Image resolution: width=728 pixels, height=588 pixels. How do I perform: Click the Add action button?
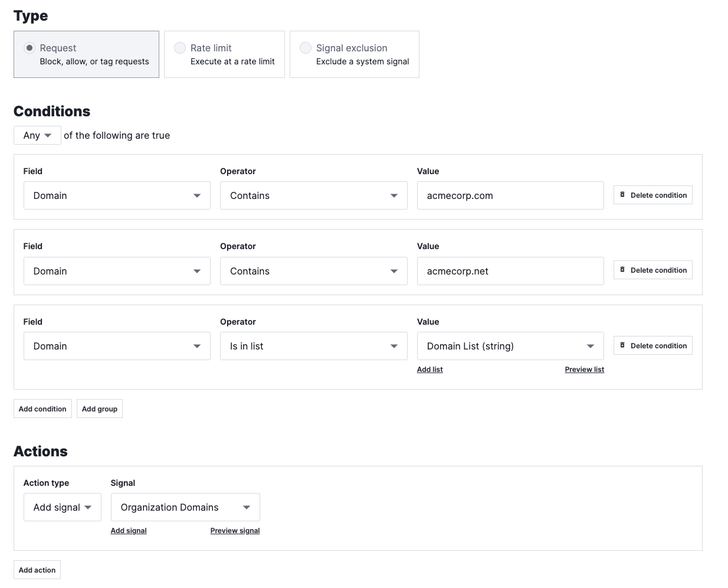click(37, 570)
